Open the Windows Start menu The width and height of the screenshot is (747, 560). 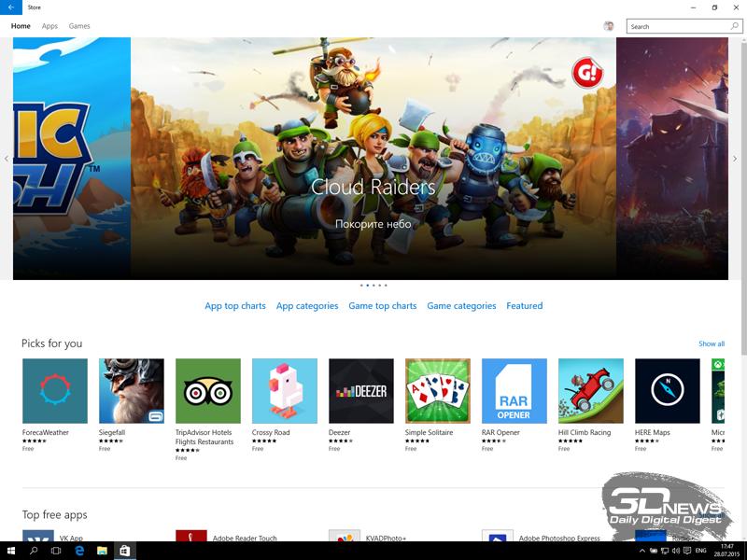pyautogui.click(x=11, y=551)
